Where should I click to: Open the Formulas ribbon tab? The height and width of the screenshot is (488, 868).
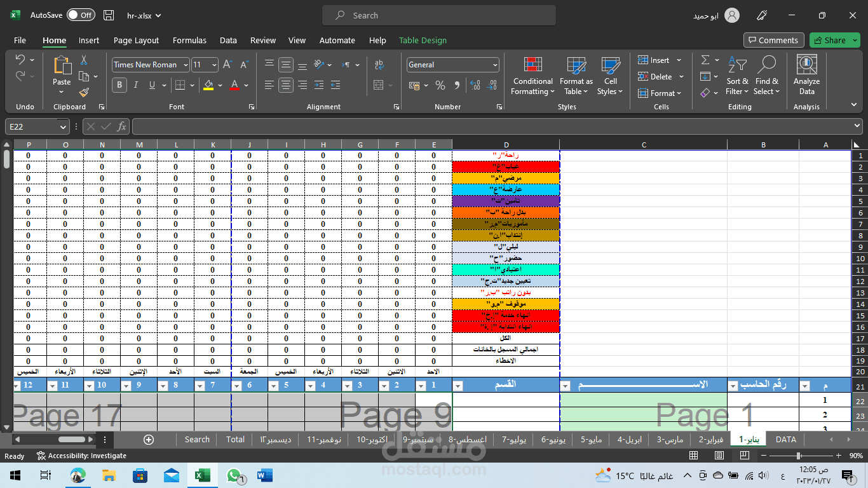point(189,40)
